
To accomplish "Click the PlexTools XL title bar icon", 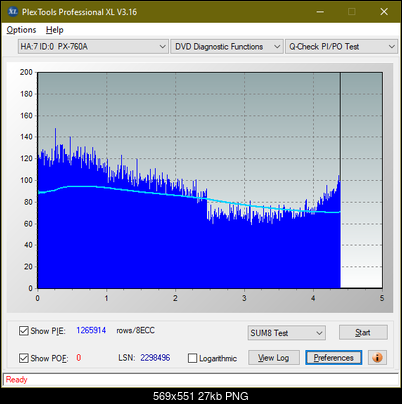I will [x=12, y=12].
